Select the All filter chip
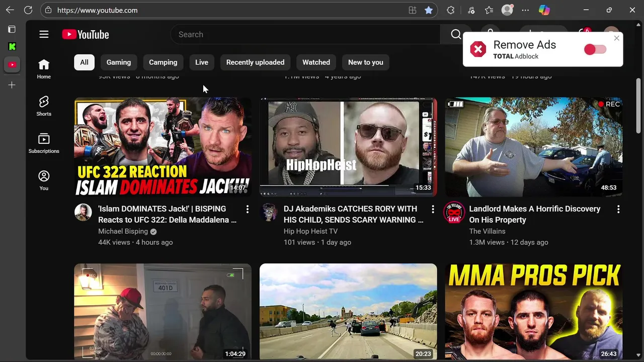 point(84,62)
